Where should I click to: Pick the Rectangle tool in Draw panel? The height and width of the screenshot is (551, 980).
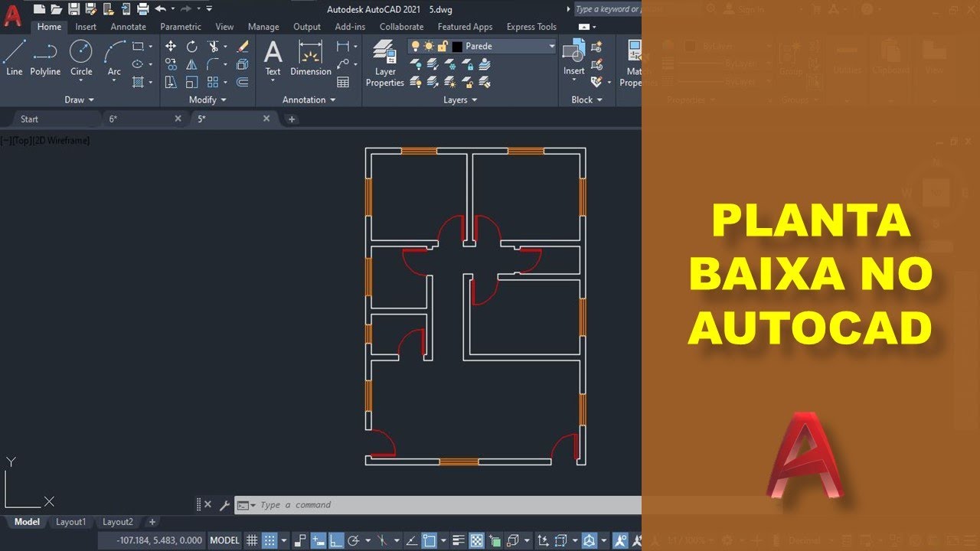138,47
